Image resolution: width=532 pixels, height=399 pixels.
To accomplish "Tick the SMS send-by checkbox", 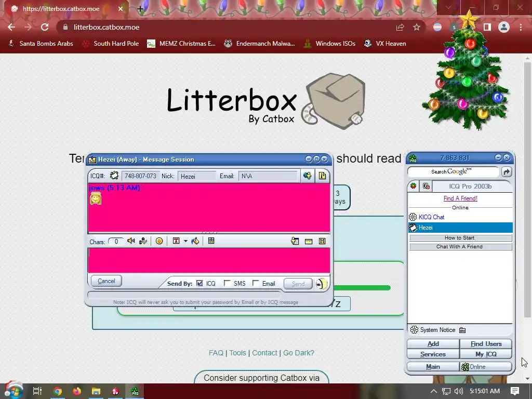I will click(x=227, y=283).
